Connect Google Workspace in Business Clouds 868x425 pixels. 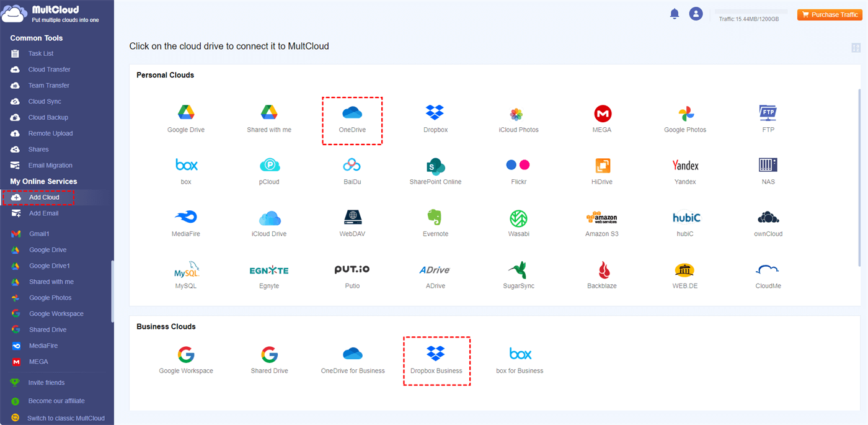coord(186,360)
